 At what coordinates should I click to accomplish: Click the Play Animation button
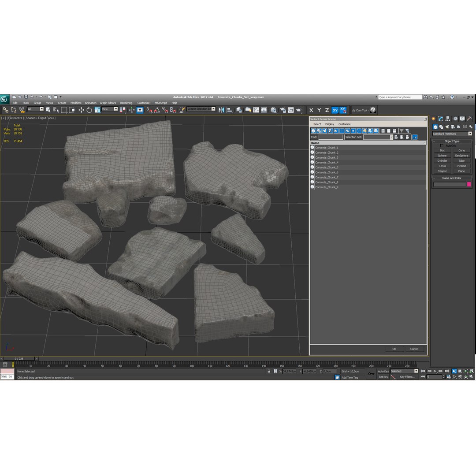(435, 371)
